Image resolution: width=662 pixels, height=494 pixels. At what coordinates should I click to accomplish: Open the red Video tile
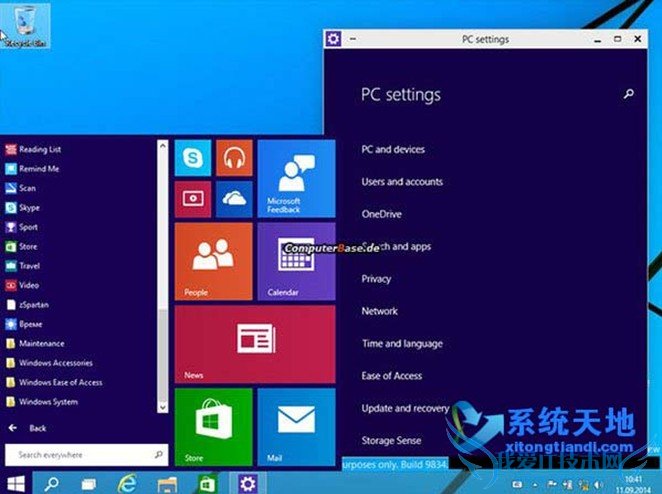(193, 199)
